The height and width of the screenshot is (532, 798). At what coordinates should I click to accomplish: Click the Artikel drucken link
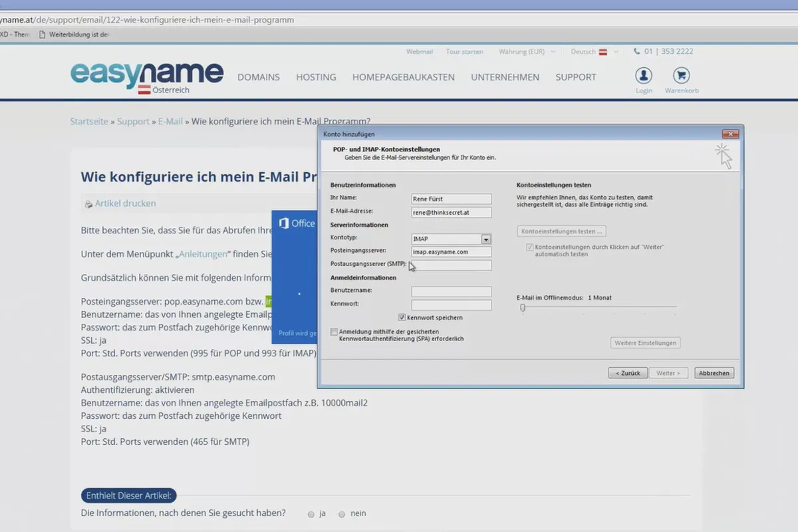click(x=126, y=203)
